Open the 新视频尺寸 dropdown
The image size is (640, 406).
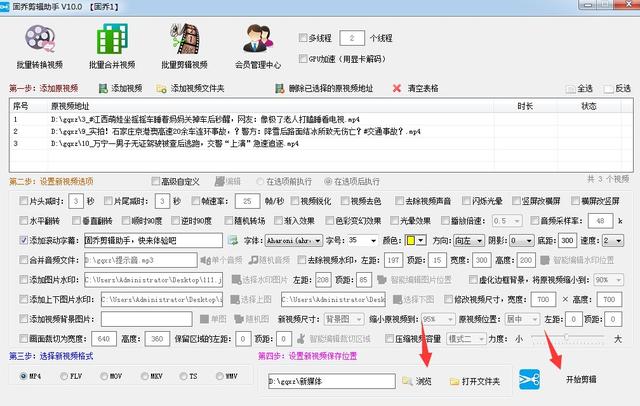point(344,319)
